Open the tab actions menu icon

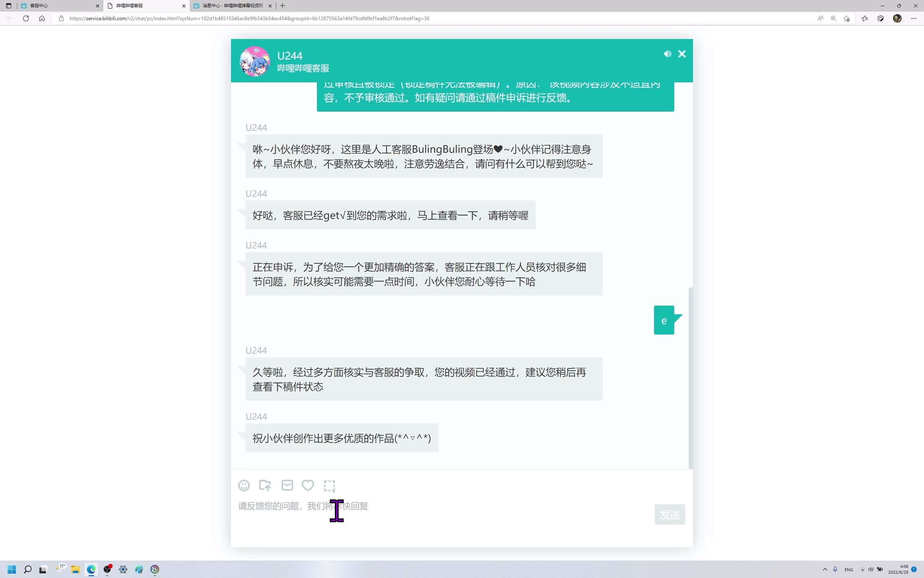(x=8, y=6)
